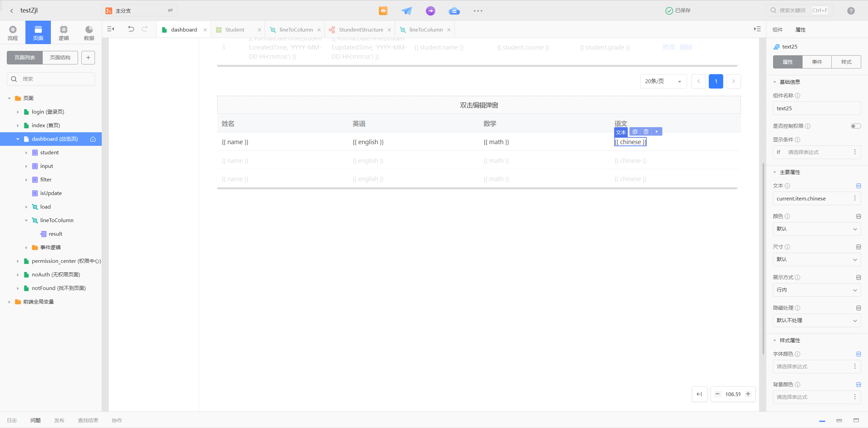Click the blue cloud icon
The height and width of the screenshot is (428, 868).
point(454,11)
